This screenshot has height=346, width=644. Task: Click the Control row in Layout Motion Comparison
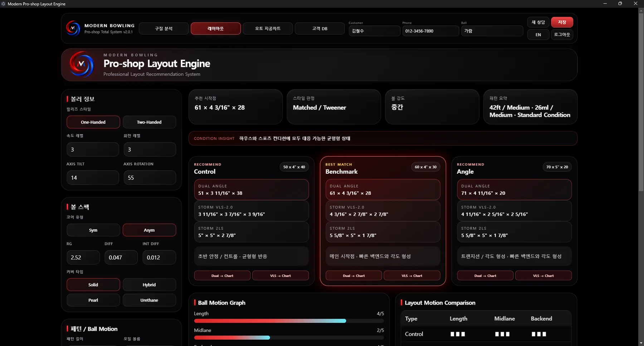pyautogui.click(x=486, y=334)
